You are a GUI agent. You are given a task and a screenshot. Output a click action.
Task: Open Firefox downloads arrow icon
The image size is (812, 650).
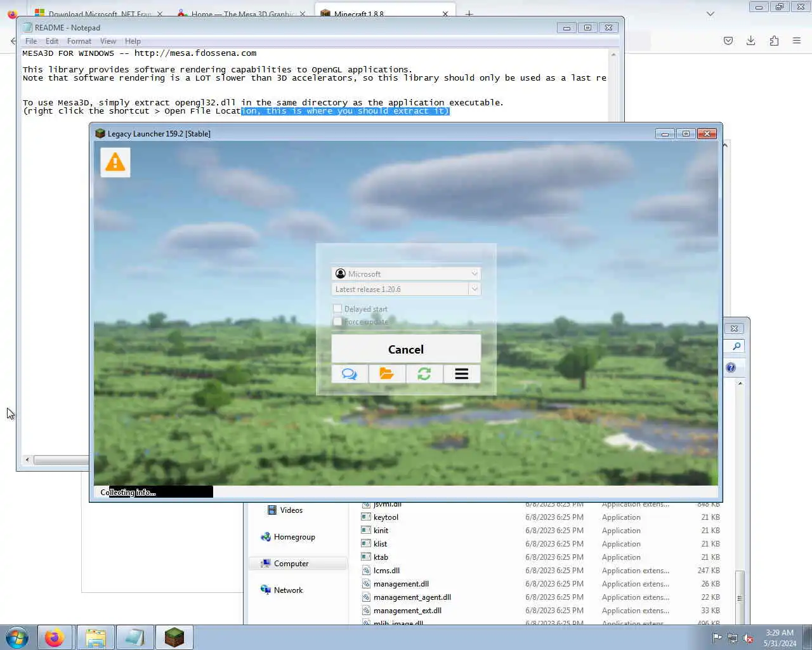pos(750,41)
